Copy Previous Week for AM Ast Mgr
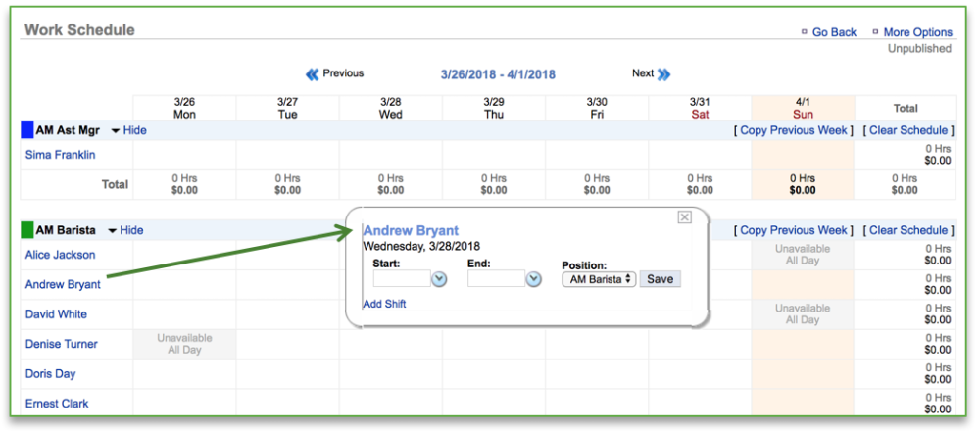This screenshot has width=980, height=432. coord(794,130)
